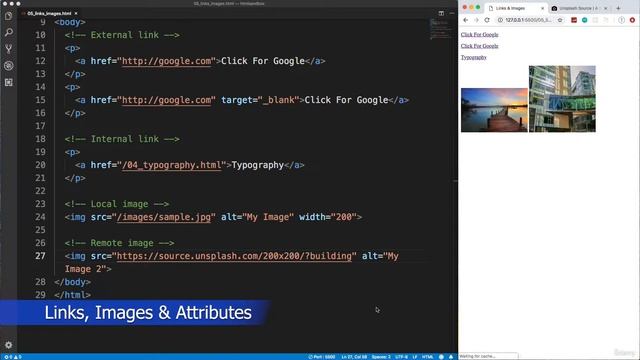Click the notifications bell in status bar
The height and width of the screenshot is (360, 640).
[x=451, y=357]
